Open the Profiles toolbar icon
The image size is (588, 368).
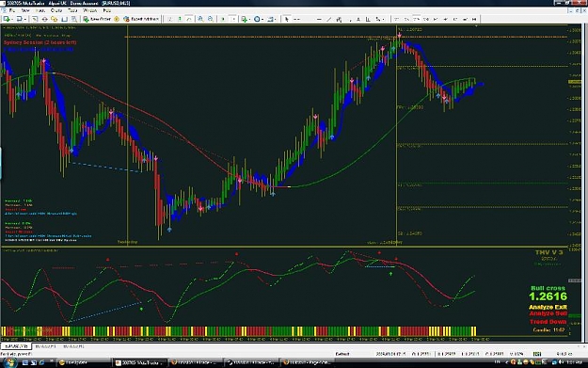[x=20, y=19]
